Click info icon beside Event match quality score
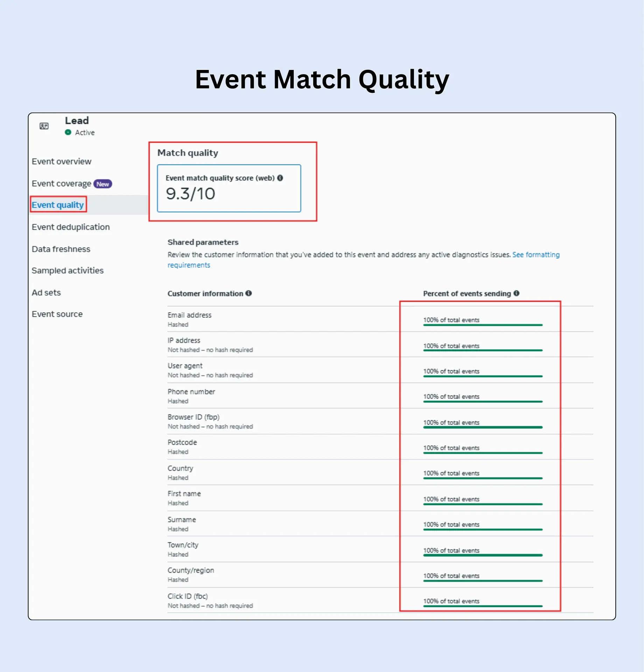The width and height of the screenshot is (644, 672). 280,178
